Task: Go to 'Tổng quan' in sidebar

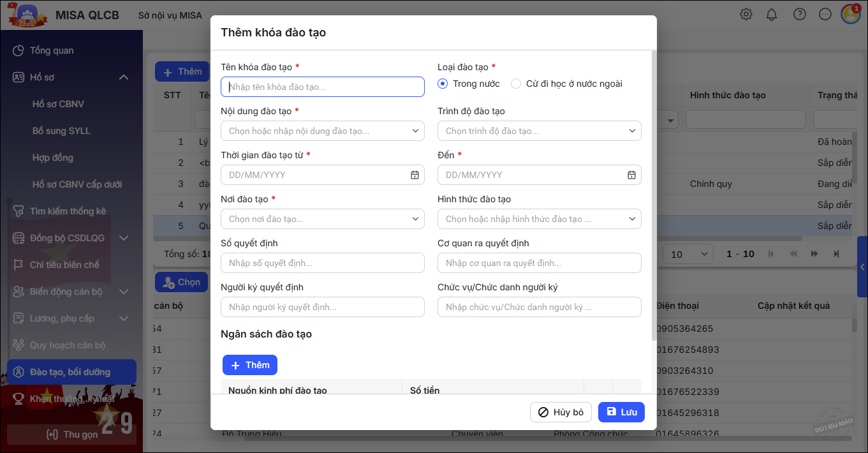Action: (52, 50)
